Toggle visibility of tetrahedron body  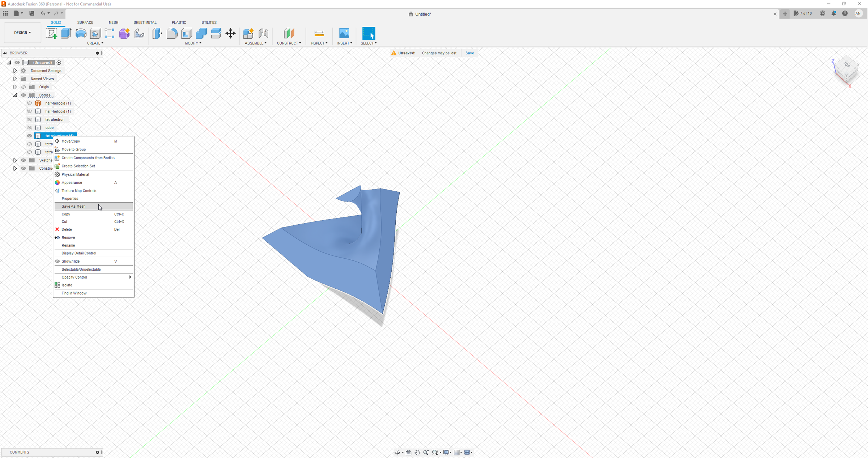[30, 119]
